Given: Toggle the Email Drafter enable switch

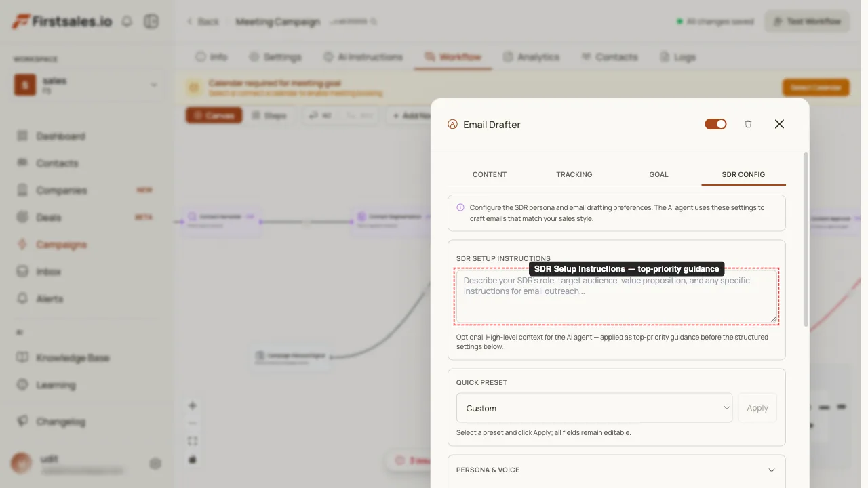Looking at the screenshot, I should pyautogui.click(x=715, y=124).
